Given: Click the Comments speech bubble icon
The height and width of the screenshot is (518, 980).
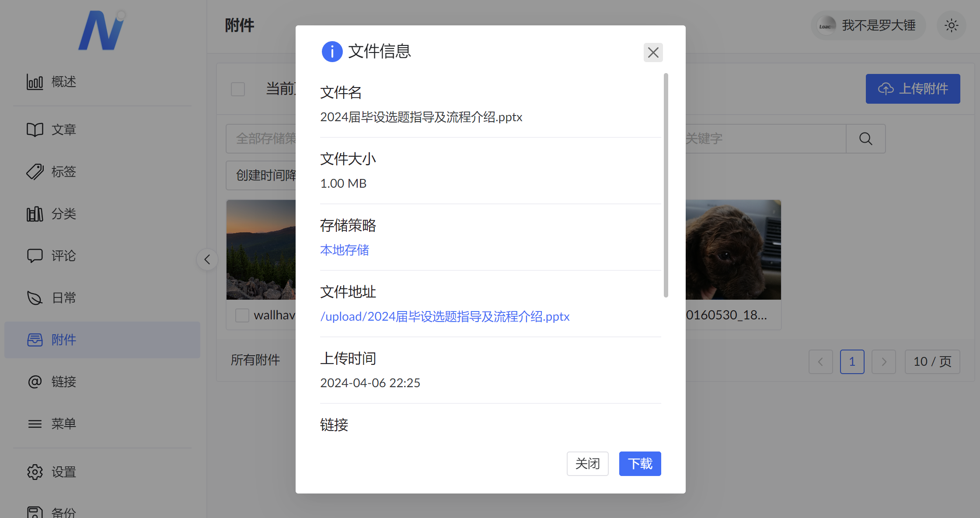Looking at the screenshot, I should [x=35, y=255].
